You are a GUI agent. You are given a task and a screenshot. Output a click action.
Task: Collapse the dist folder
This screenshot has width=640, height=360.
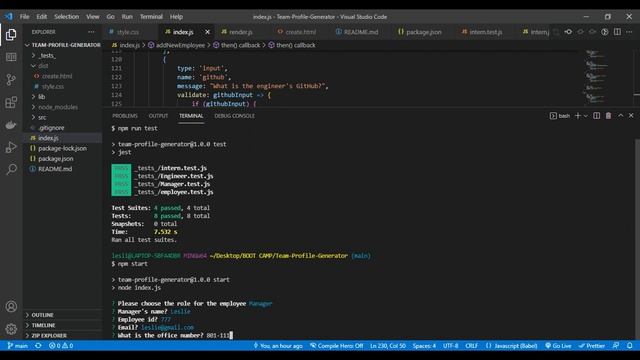click(x=63, y=66)
